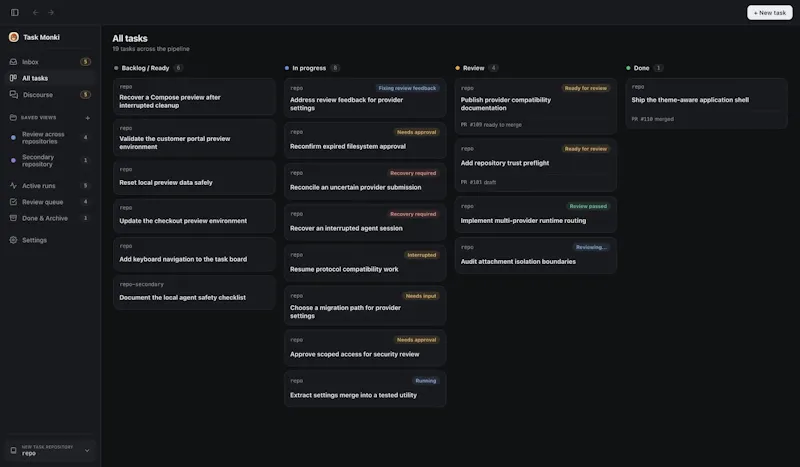Click the forward navigation arrow
This screenshot has height=467, width=800.
(x=51, y=12)
